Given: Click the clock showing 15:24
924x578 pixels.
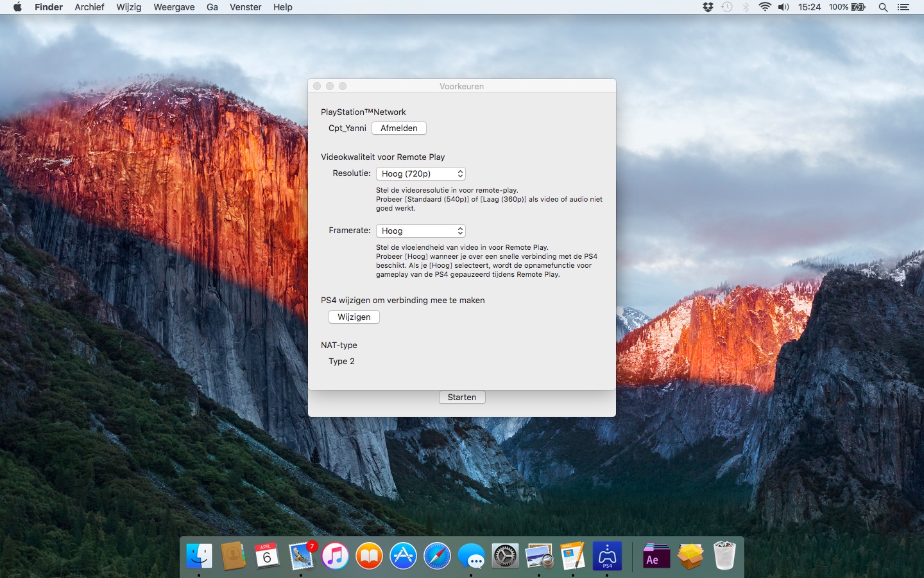Looking at the screenshot, I should (x=810, y=7).
